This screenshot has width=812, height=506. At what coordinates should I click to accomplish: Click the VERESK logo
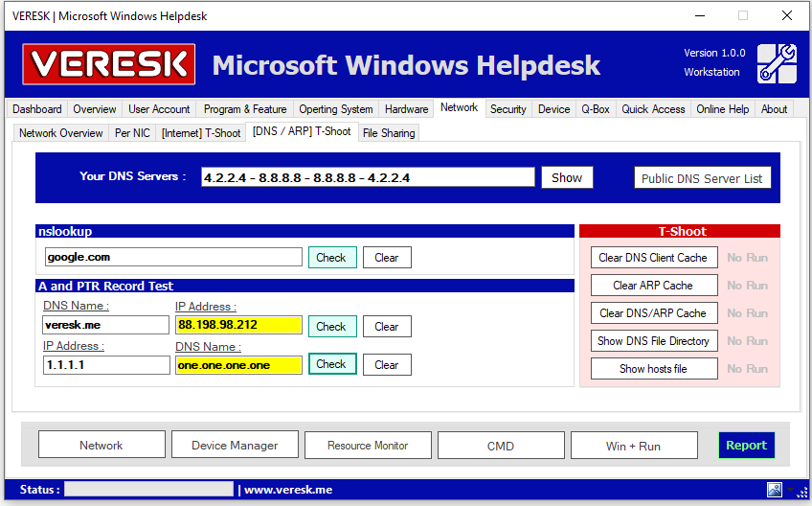tap(108, 64)
